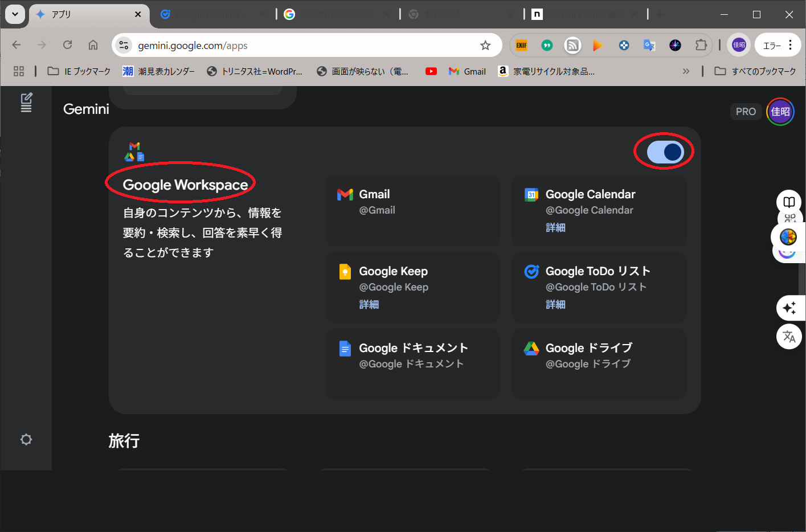The height and width of the screenshot is (532, 806).
Task: Click the green quote extension icon
Action: (x=547, y=45)
